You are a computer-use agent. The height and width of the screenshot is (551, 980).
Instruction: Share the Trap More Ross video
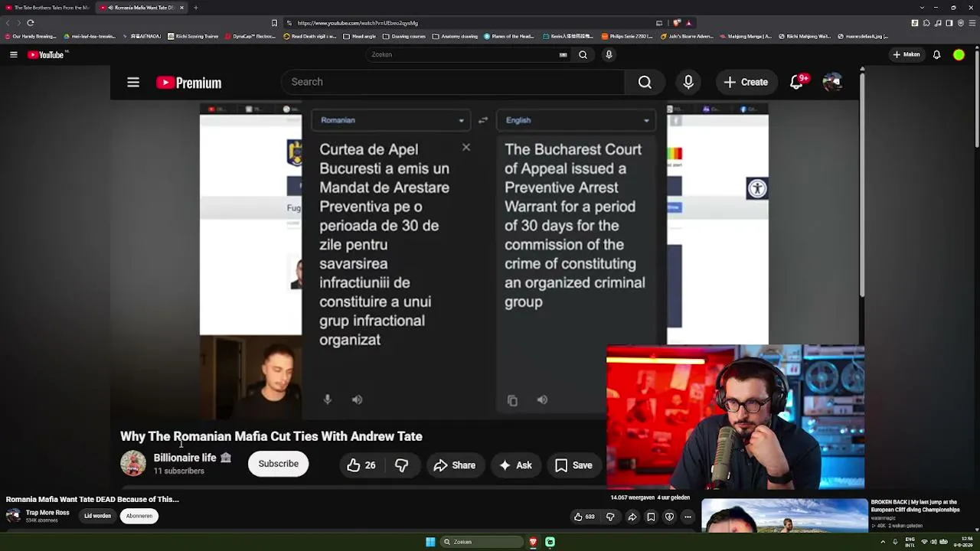click(x=632, y=517)
